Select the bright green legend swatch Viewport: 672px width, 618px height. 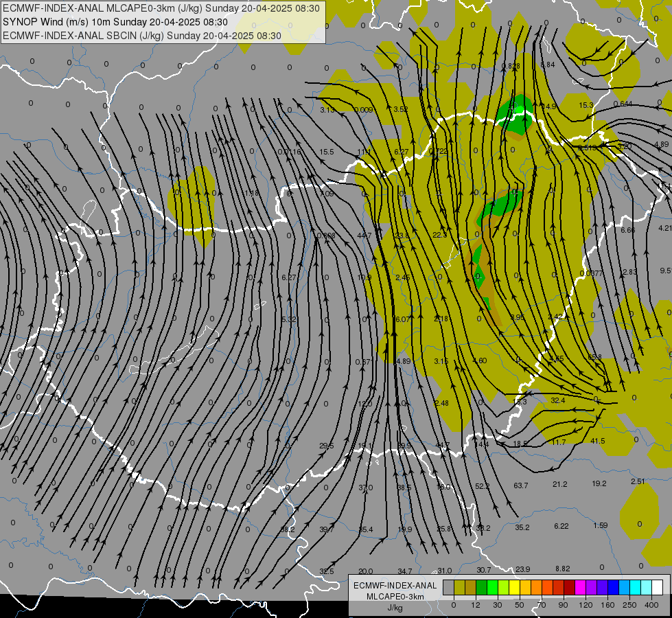tap(493, 588)
